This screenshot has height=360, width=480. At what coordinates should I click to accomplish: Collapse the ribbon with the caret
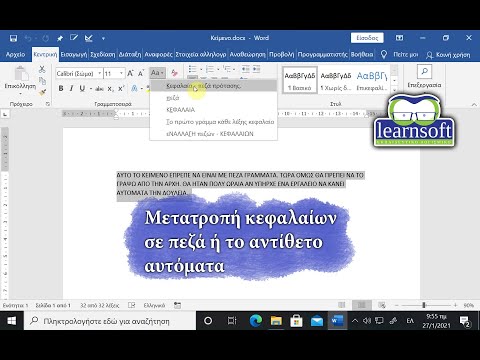point(474,105)
